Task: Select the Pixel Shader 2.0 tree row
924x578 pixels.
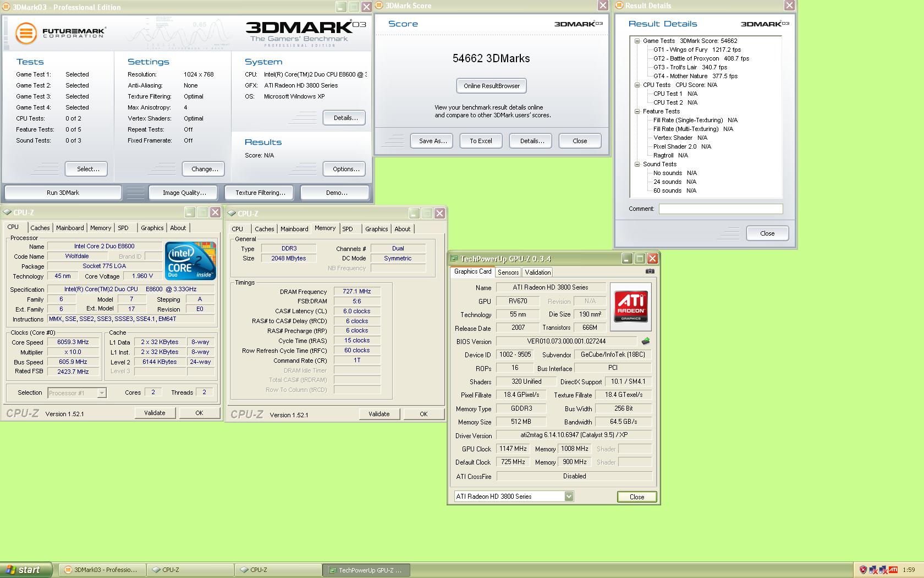Action: 682,146
